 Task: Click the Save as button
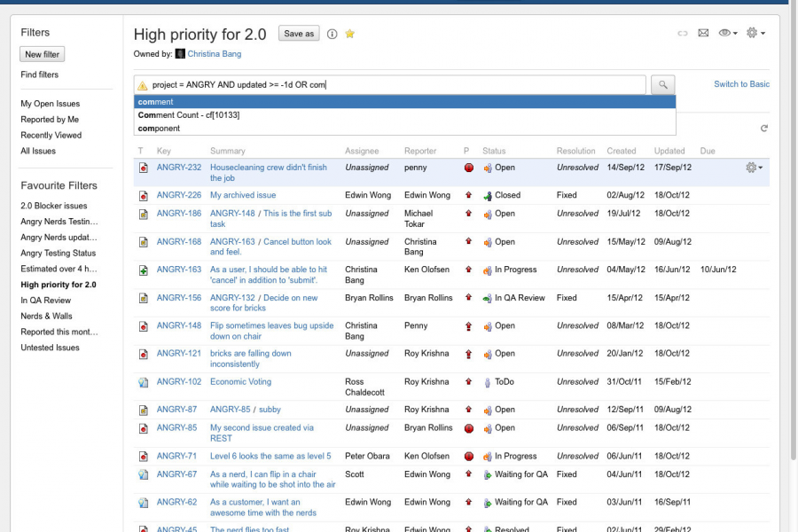point(299,34)
